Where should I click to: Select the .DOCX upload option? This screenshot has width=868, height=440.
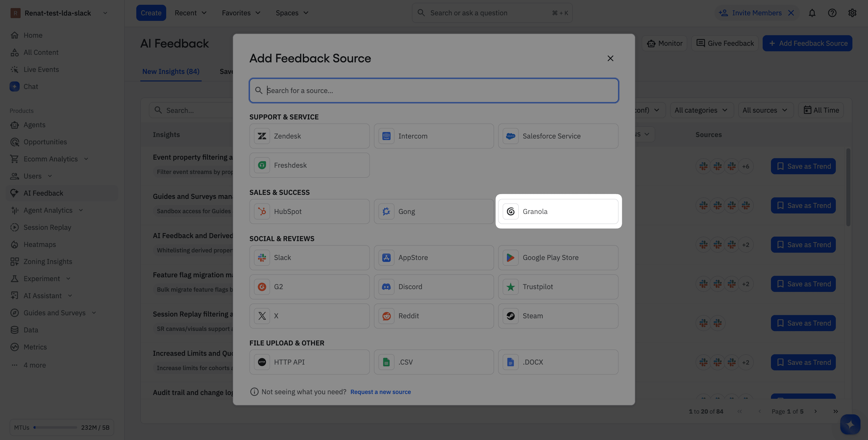[x=558, y=362]
